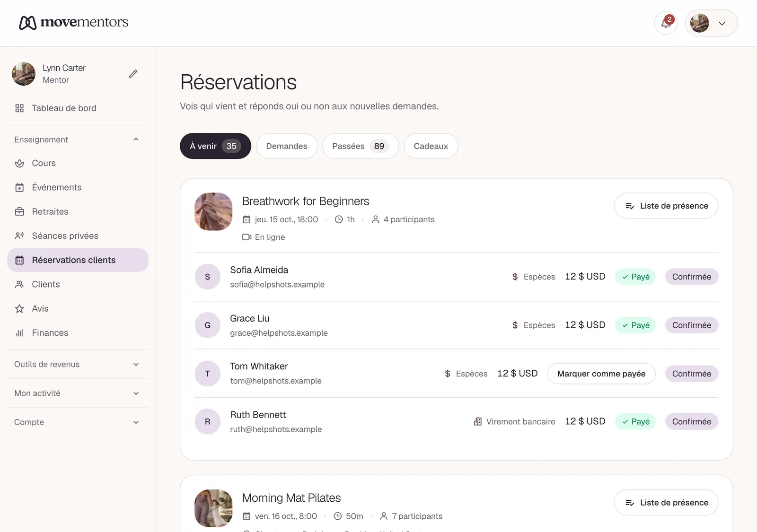Click the En ligne location label
757x532 pixels.
tap(270, 237)
